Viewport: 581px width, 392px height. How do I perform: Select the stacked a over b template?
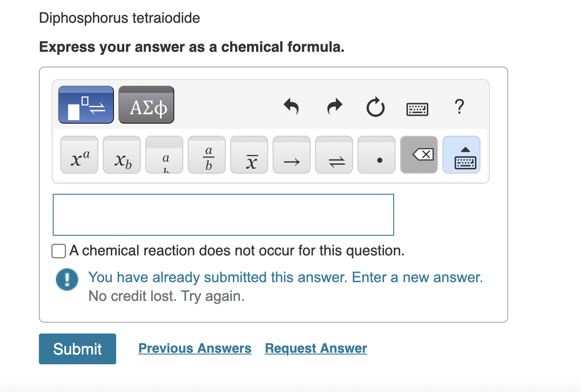pos(164,155)
